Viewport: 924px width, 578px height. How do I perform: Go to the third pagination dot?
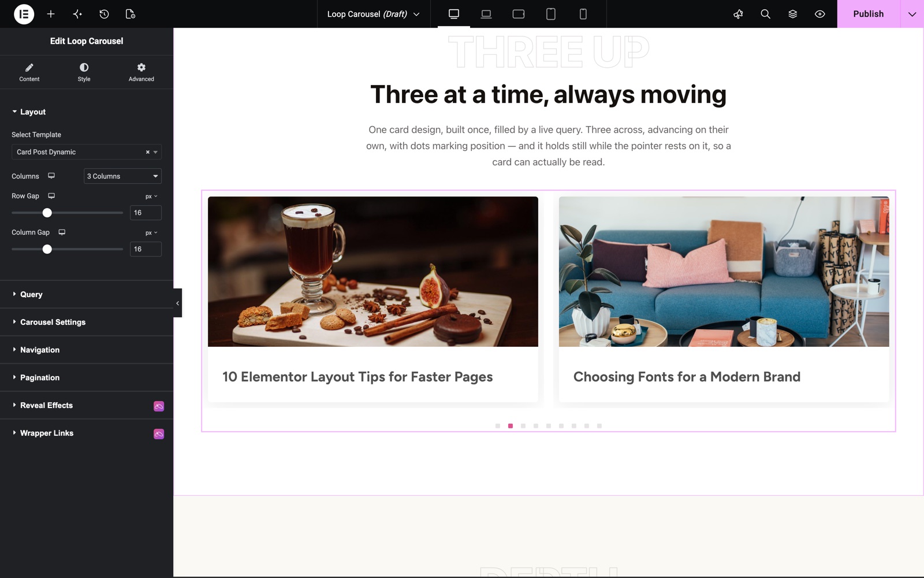(x=523, y=426)
